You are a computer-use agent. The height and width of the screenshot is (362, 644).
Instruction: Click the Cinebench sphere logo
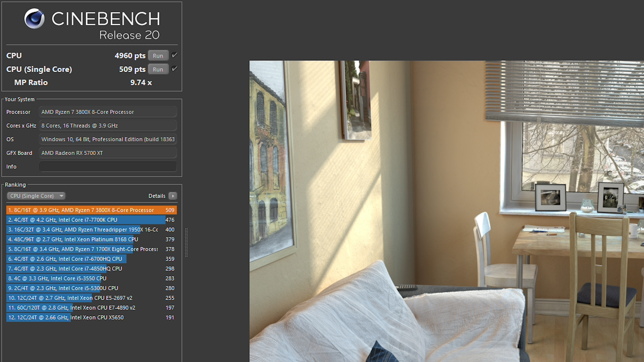coord(34,18)
